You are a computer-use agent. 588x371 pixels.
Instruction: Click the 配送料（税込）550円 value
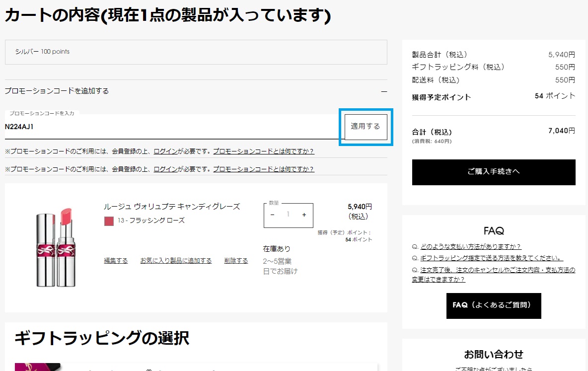tap(565, 80)
